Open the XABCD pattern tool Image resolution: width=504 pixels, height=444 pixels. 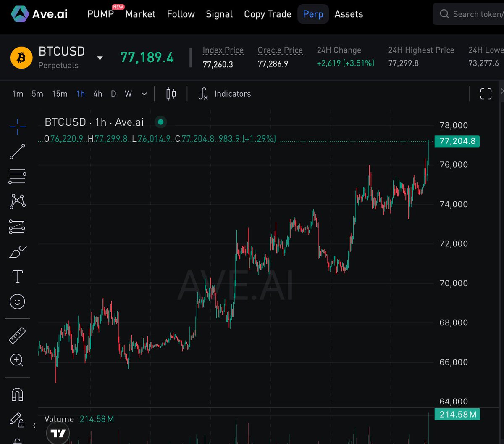(17, 201)
